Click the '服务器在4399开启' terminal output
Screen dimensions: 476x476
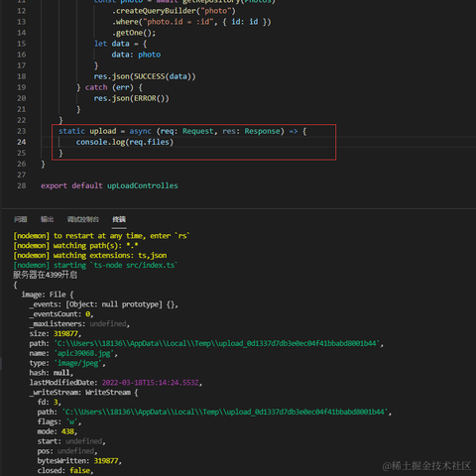coord(46,275)
